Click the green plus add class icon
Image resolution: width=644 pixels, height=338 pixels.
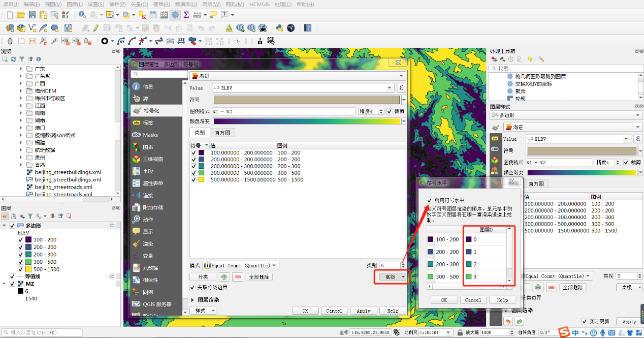click(224, 277)
